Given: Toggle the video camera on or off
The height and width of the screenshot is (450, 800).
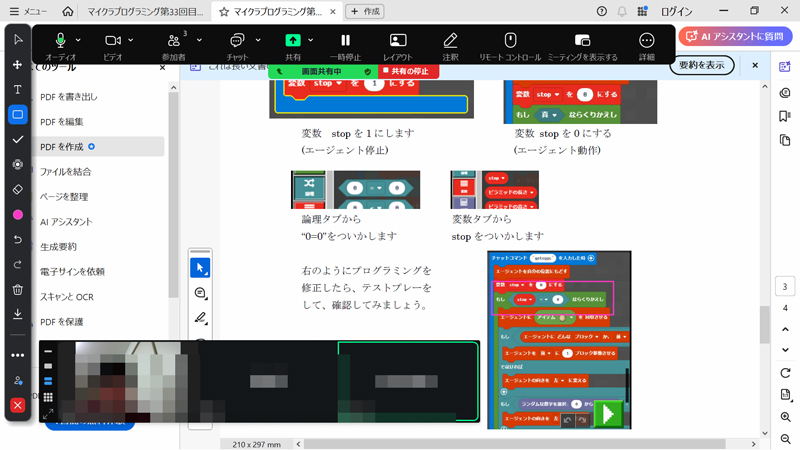Looking at the screenshot, I should tap(113, 41).
